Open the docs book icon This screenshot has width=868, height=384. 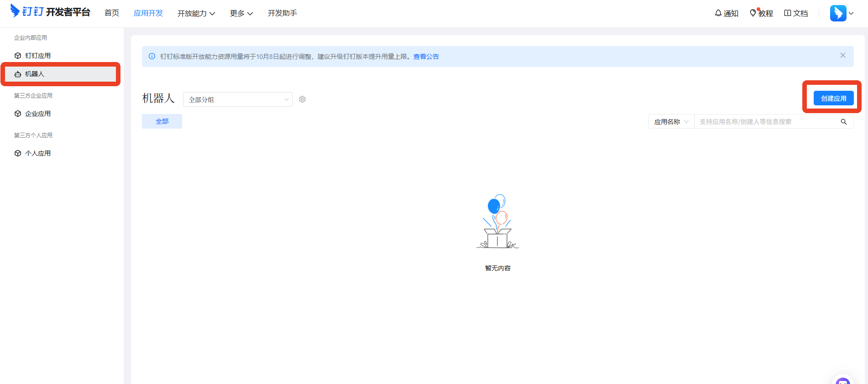tap(788, 13)
